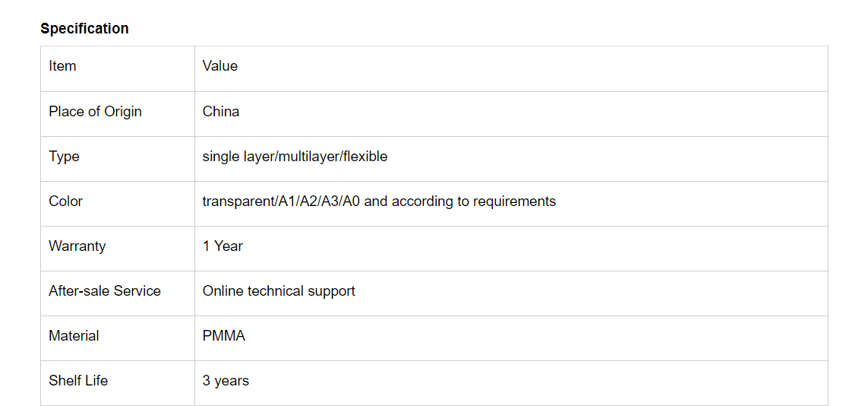Click the Specification heading

click(x=84, y=29)
